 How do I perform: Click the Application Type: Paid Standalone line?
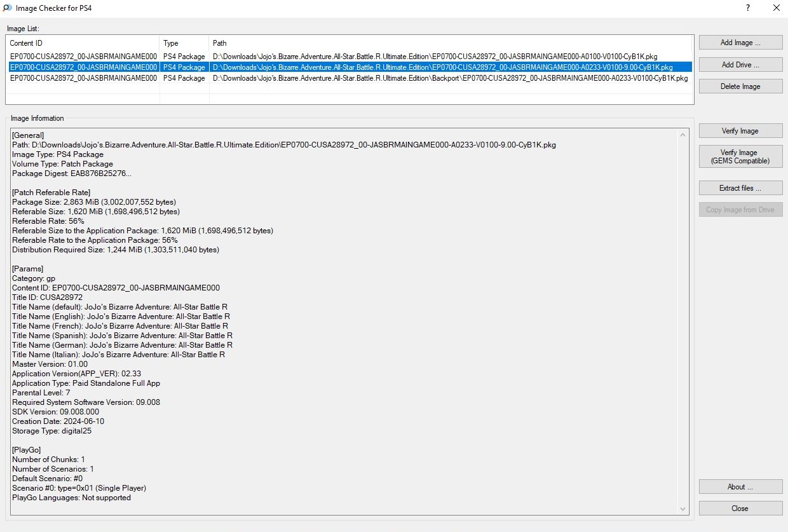pyautogui.click(x=86, y=383)
